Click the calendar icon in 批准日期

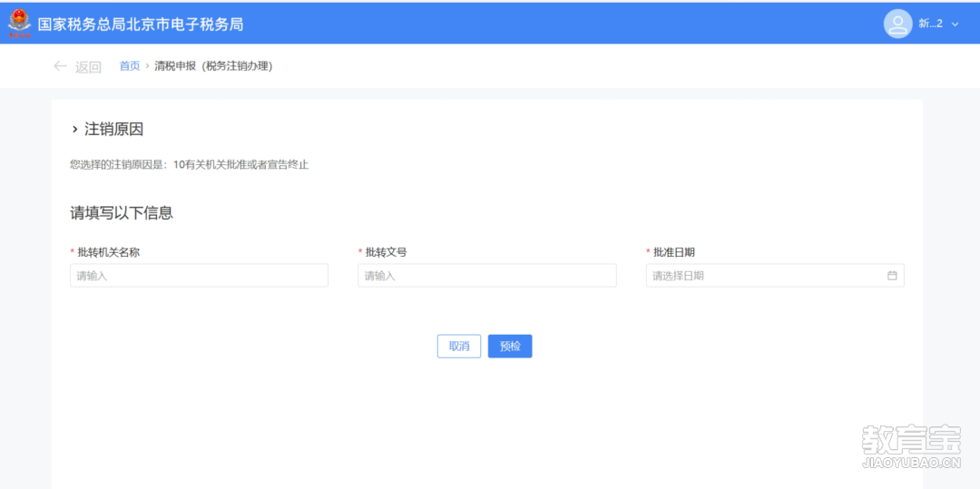point(892,276)
